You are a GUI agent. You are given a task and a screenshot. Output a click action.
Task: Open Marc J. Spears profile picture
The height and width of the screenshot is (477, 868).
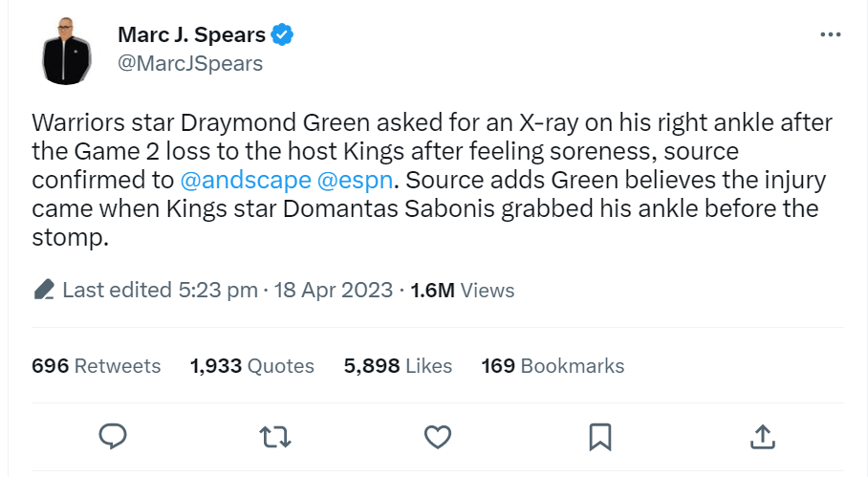[x=66, y=50]
